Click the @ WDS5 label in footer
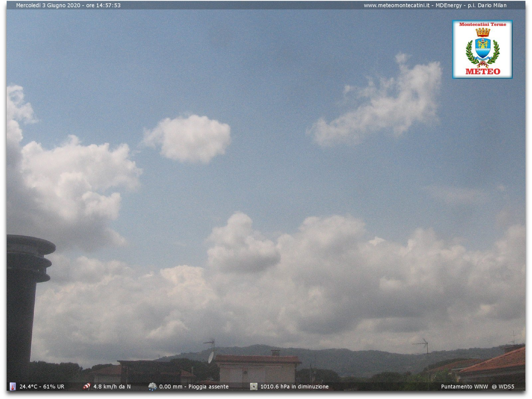 pos(503,387)
